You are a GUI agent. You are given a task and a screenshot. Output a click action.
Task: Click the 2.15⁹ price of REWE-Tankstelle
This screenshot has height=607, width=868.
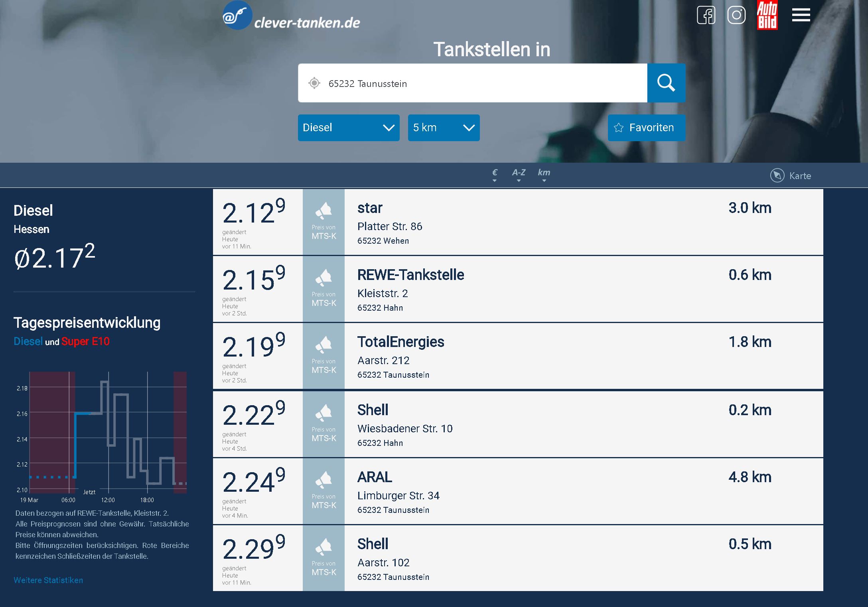tap(254, 278)
